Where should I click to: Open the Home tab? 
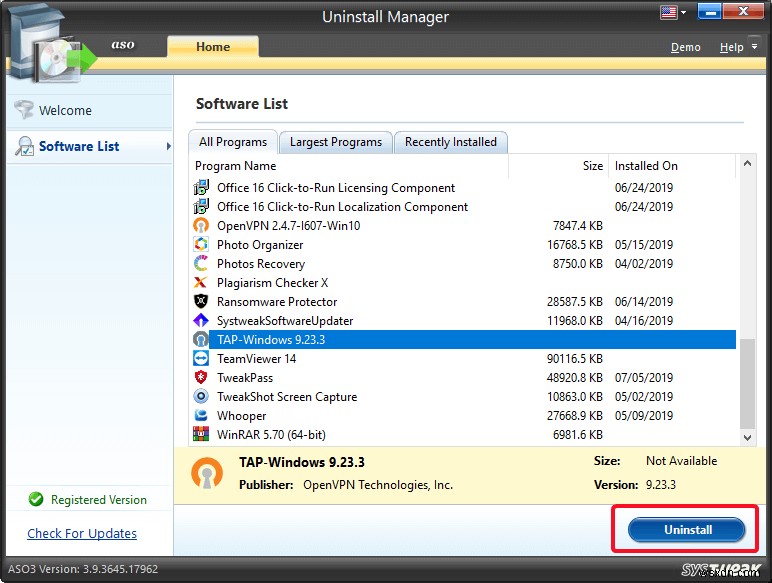tap(213, 47)
